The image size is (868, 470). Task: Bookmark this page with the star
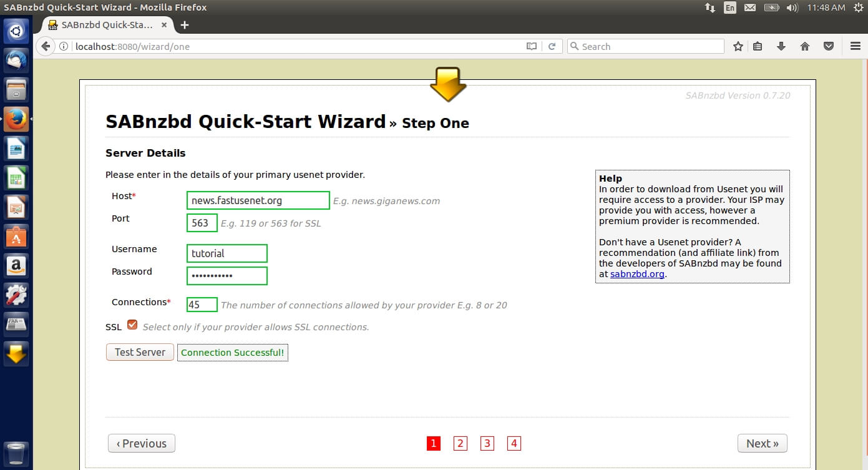click(738, 46)
